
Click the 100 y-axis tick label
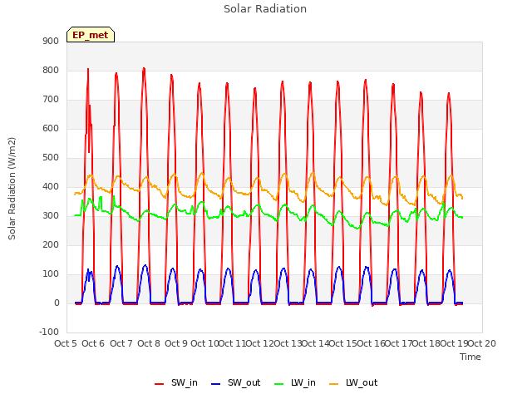click(x=51, y=273)
